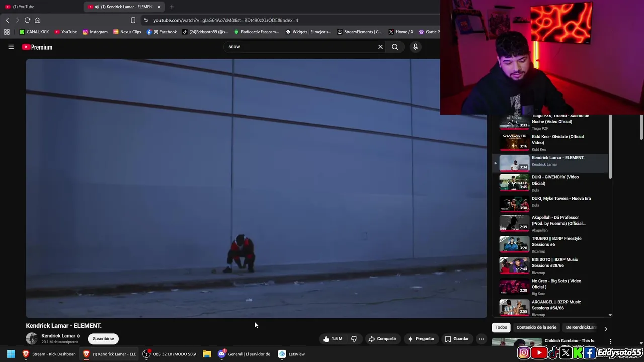This screenshot has width=644, height=362.
Task: Play ARCANGEL BZRP Music Sessions #54/66
Action: [x=550, y=308]
